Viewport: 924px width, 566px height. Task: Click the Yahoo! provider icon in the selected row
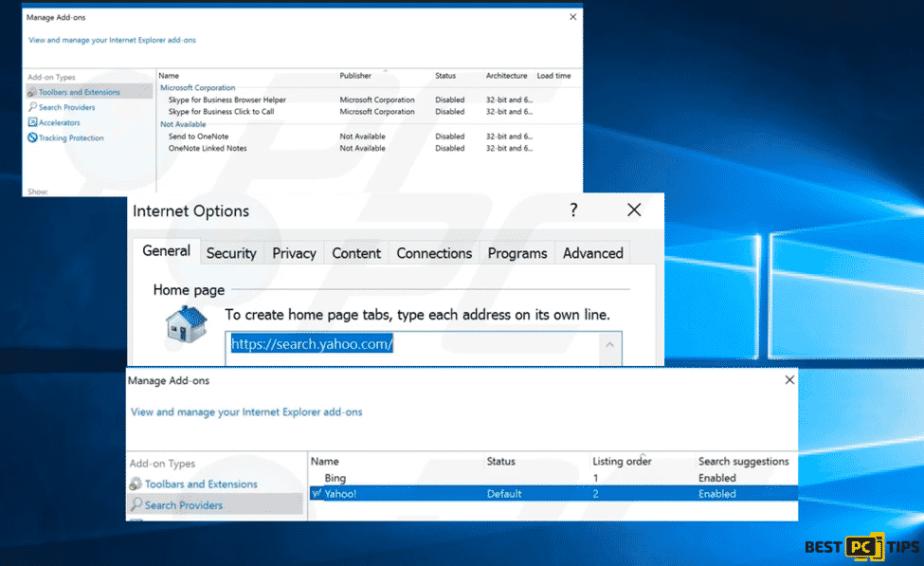(317, 494)
